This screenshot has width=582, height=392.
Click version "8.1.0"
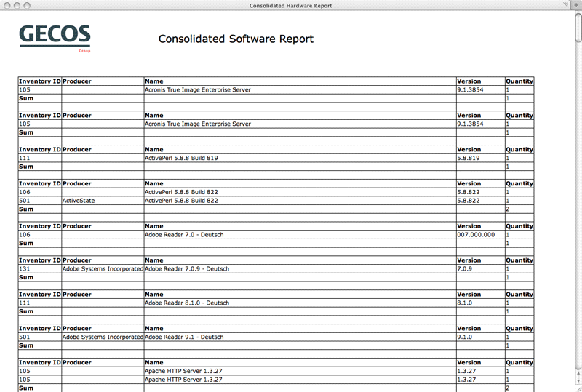[x=464, y=303]
